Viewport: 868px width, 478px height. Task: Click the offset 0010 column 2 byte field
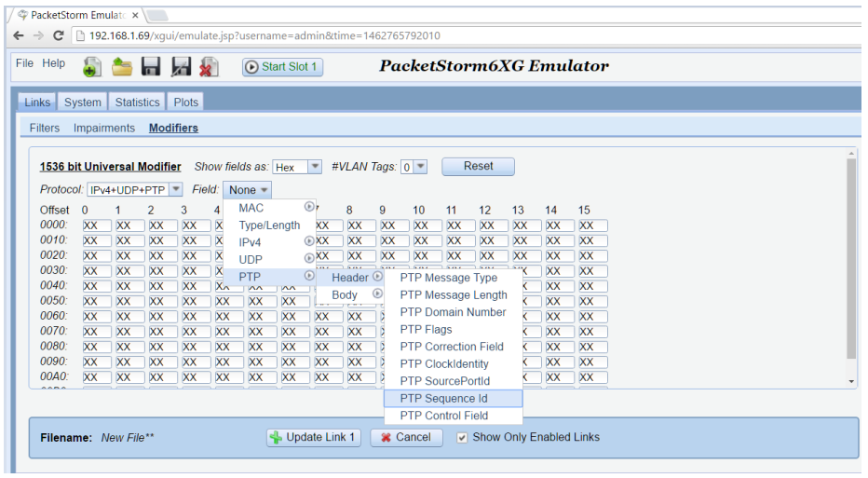pyautogui.click(x=163, y=240)
